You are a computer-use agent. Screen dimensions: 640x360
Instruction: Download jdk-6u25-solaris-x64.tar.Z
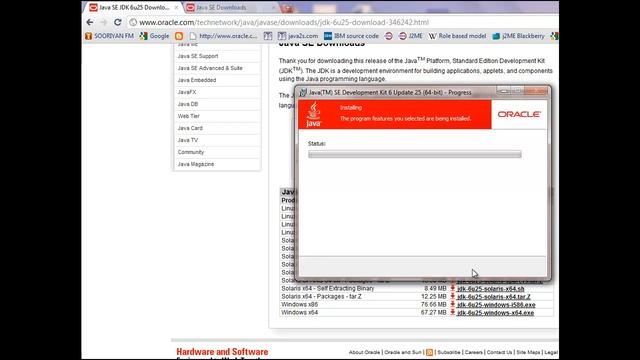[x=494, y=297]
